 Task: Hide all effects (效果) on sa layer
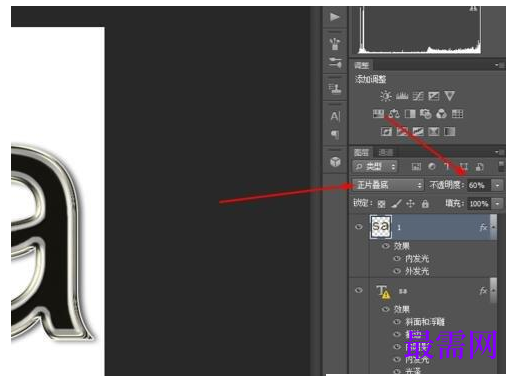pyautogui.click(x=386, y=309)
